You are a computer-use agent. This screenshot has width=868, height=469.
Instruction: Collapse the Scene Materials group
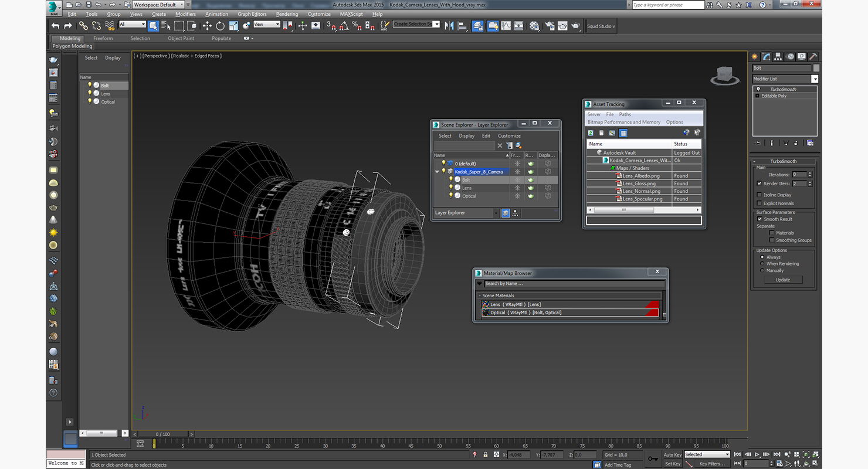click(x=479, y=295)
